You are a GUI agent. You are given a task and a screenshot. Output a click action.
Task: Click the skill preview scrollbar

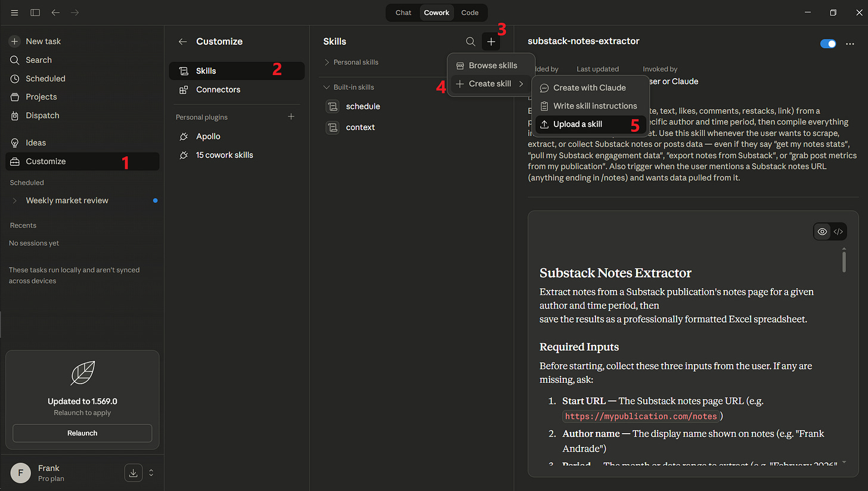click(844, 261)
